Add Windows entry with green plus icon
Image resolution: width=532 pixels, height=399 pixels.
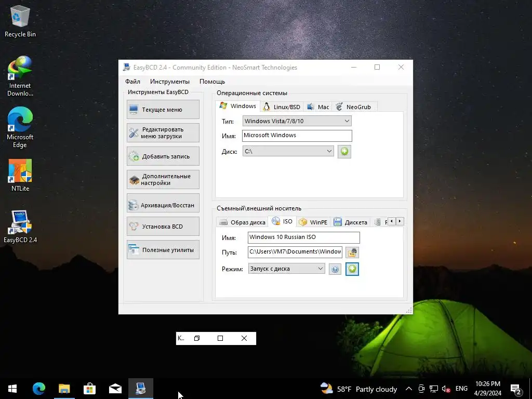click(x=344, y=151)
